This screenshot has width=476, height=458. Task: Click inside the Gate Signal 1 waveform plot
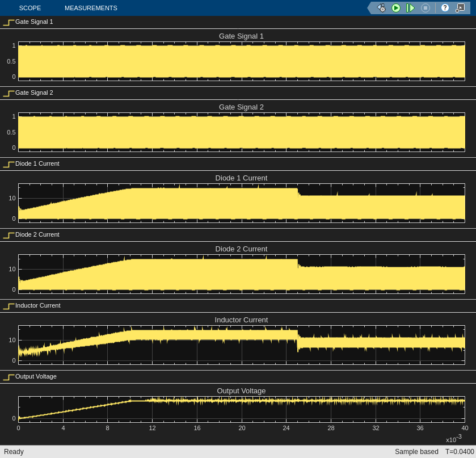coord(242,61)
